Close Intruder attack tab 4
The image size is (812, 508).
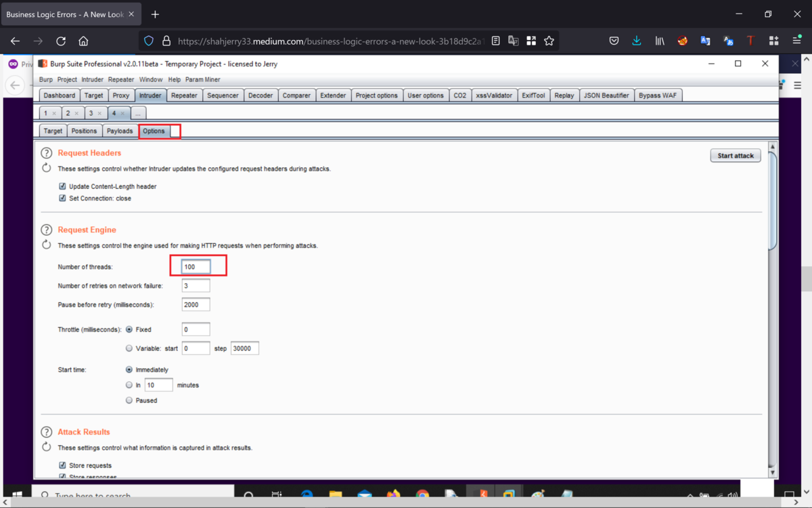point(122,114)
